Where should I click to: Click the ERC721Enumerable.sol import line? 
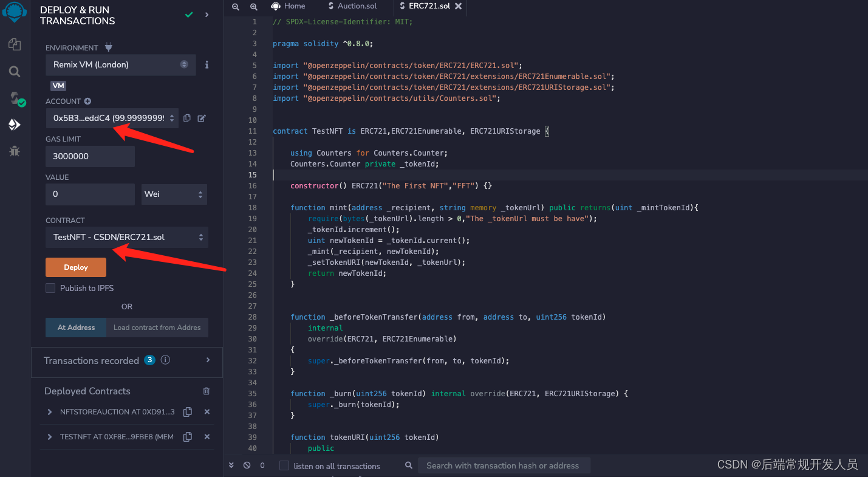(445, 77)
